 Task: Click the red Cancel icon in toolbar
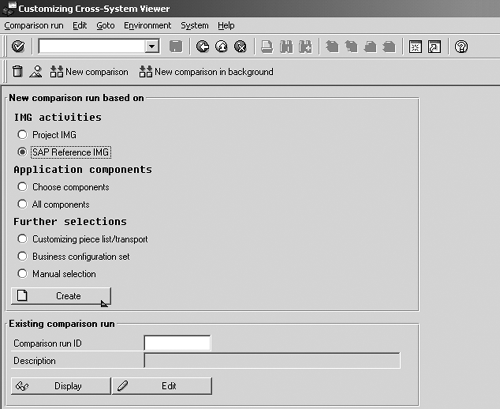coord(240,47)
